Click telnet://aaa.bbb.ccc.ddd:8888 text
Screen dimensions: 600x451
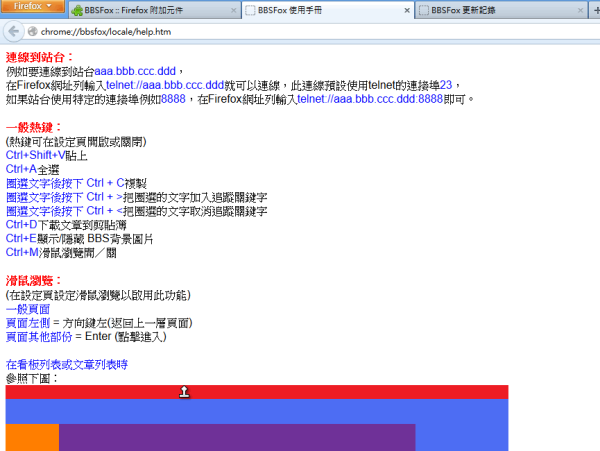pyautogui.click(x=370, y=99)
